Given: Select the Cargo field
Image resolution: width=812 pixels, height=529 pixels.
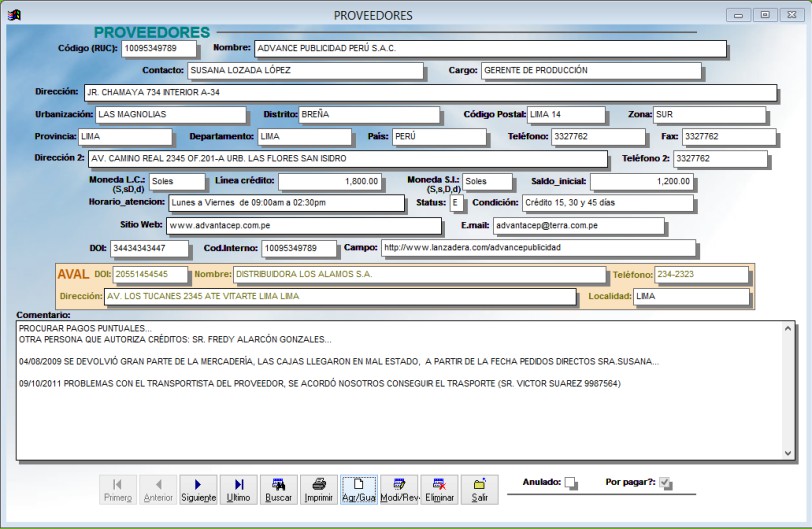Looking at the screenshot, I should click(591, 70).
